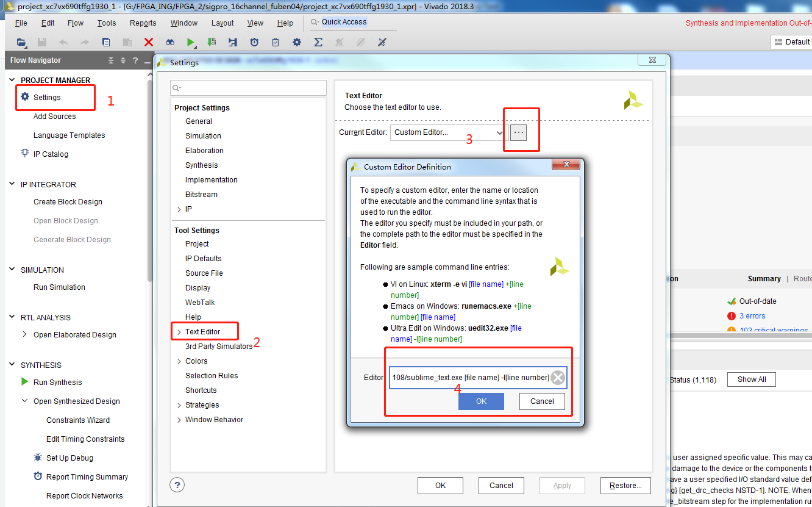Click the green Run arrow toolbar icon
This screenshot has height=507, width=812.
(x=191, y=42)
